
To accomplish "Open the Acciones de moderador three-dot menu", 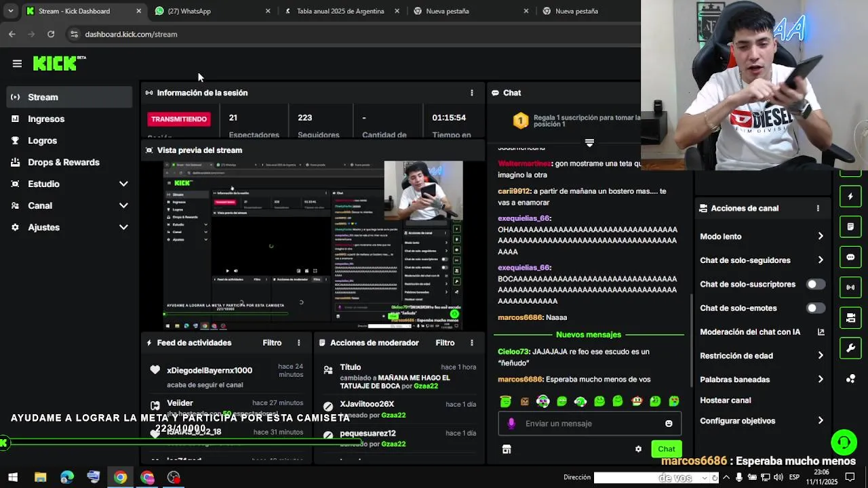I will click(x=471, y=343).
